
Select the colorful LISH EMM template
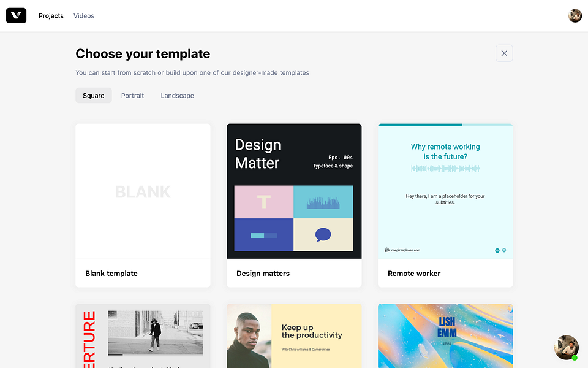pyautogui.click(x=445, y=336)
